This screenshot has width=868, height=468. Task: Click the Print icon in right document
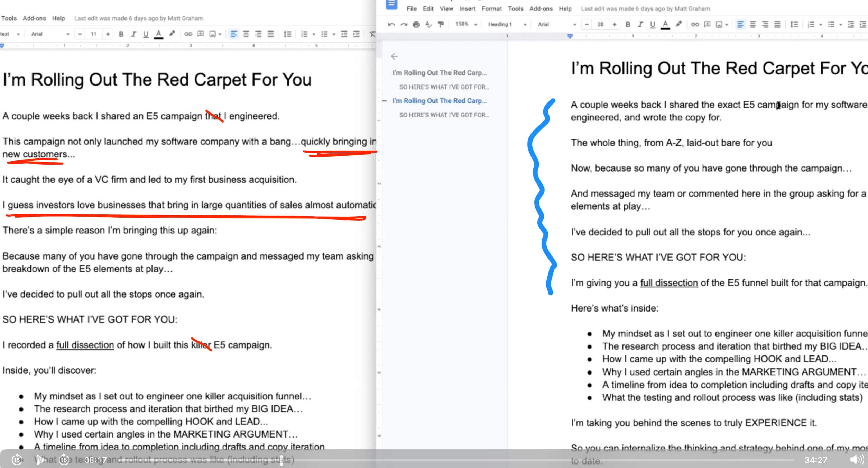coord(416,24)
